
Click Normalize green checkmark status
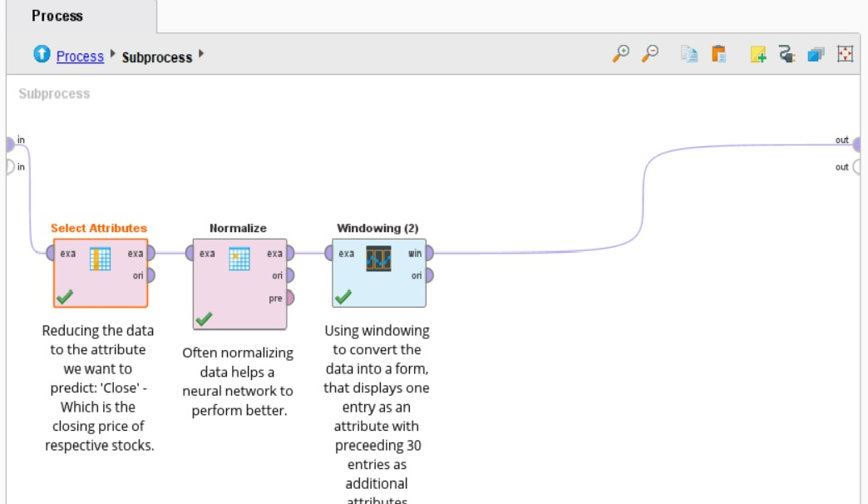(204, 319)
